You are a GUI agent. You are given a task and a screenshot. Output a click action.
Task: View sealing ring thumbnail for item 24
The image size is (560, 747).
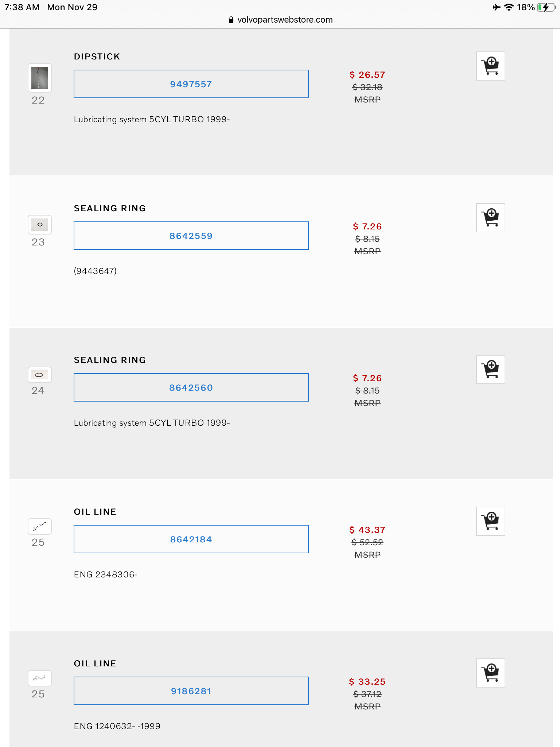coord(40,375)
